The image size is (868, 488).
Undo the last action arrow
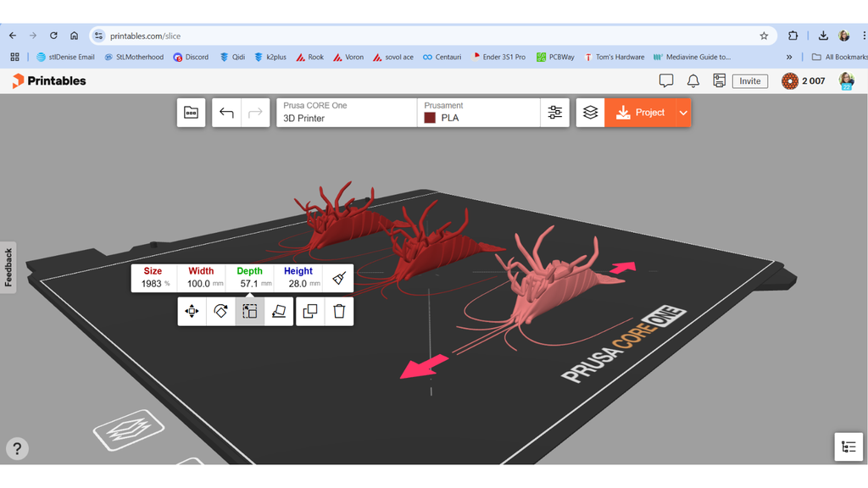click(x=226, y=113)
